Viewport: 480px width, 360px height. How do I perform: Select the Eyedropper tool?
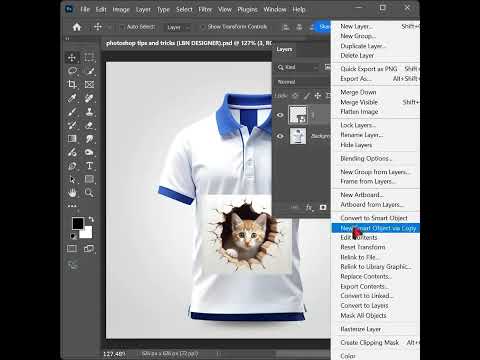[x=72, y=98]
